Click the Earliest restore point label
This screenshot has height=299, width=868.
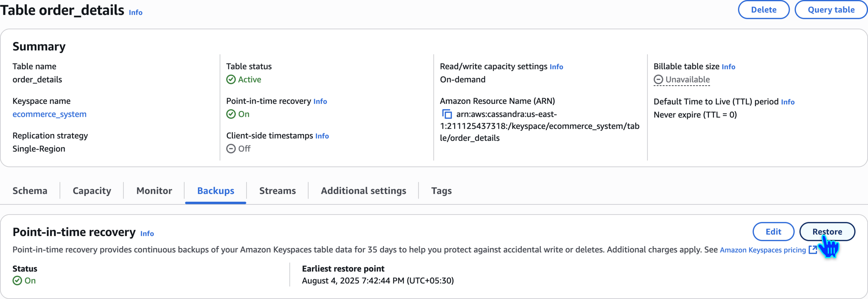point(343,269)
